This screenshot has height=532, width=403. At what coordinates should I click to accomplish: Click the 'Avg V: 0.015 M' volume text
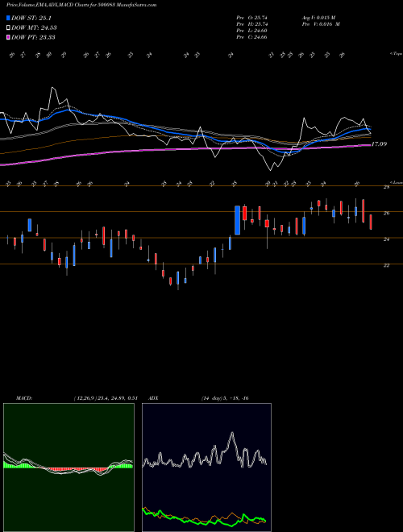click(318, 17)
